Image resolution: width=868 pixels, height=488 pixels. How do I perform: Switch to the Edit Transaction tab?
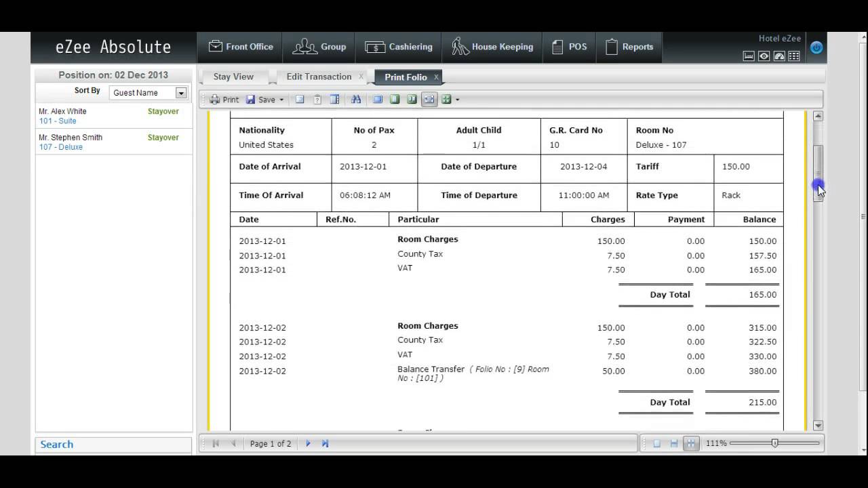pos(319,77)
